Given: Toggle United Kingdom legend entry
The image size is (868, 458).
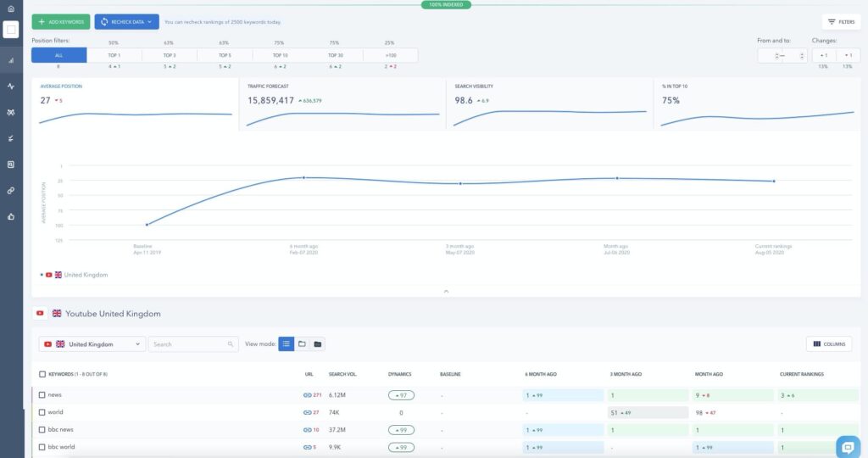Looking at the screenshot, I should point(75,275).
